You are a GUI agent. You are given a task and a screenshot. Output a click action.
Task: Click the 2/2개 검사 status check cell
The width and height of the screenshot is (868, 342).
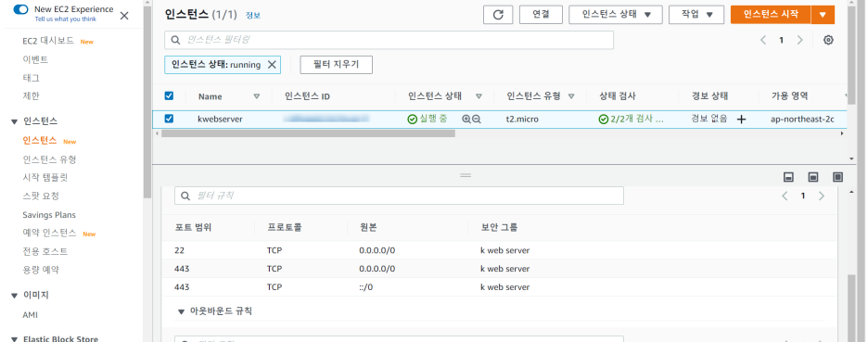(x=632, y=119)
